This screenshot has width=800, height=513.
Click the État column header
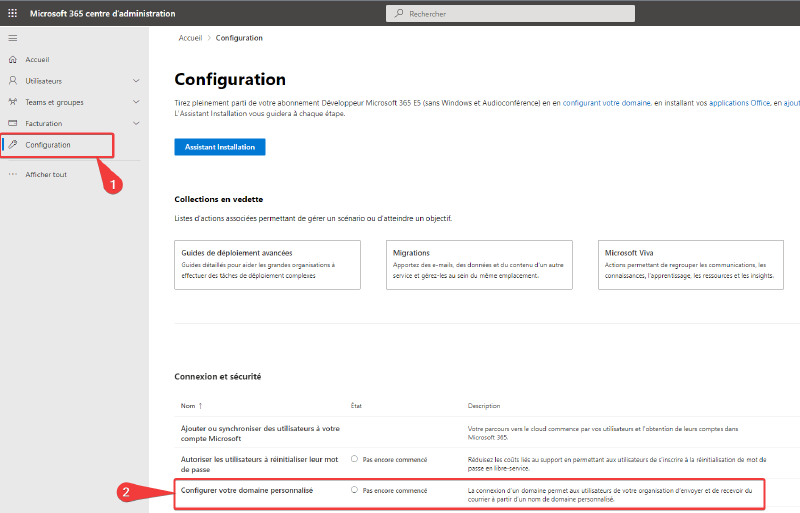coord(356,406)
